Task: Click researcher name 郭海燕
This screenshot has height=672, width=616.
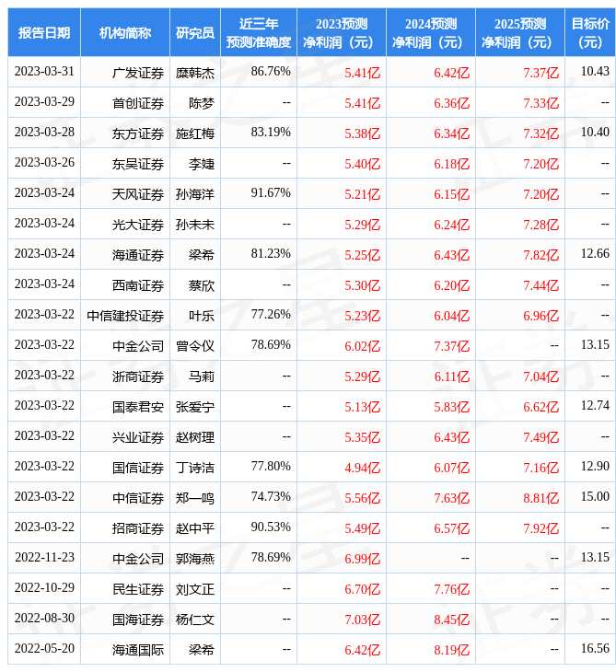Action: tap(195, 560)
